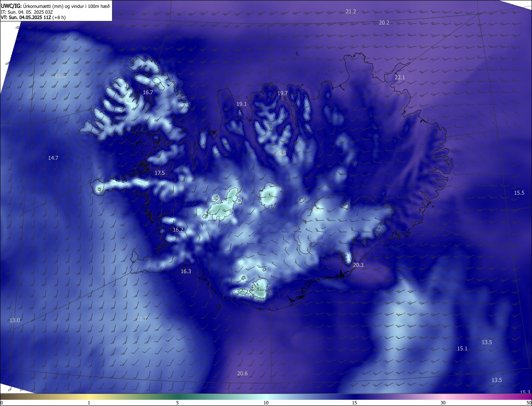Click the "VT: Sun. 04.05.2025 11Z (+8 h)" line

click(33, 17)
